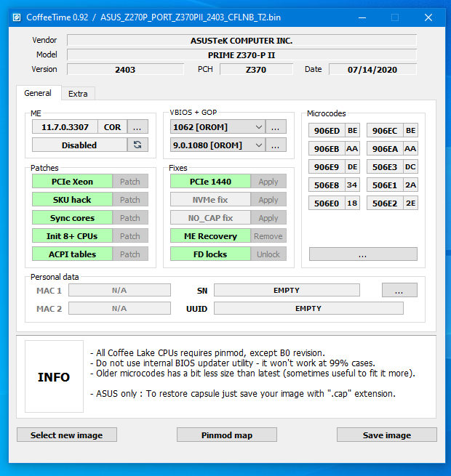Click the ME Recovery fix label
The width and height of the screenshot is (451, 476).
210,236
